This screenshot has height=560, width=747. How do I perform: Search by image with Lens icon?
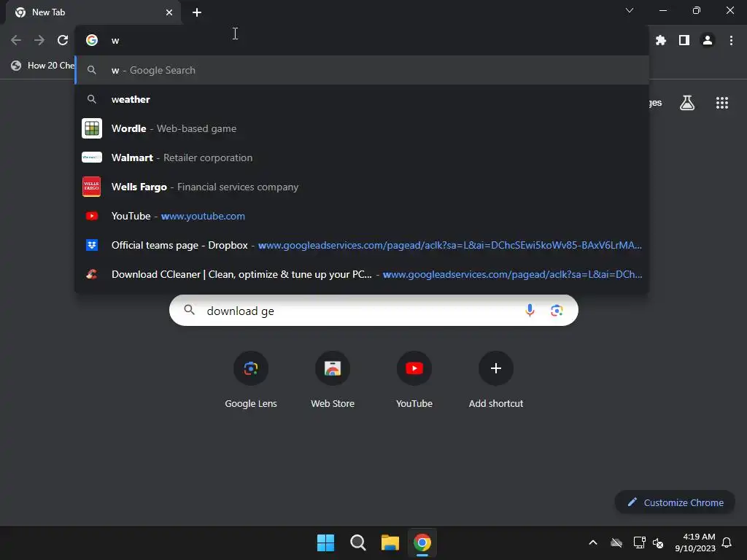tap(557, 311)
